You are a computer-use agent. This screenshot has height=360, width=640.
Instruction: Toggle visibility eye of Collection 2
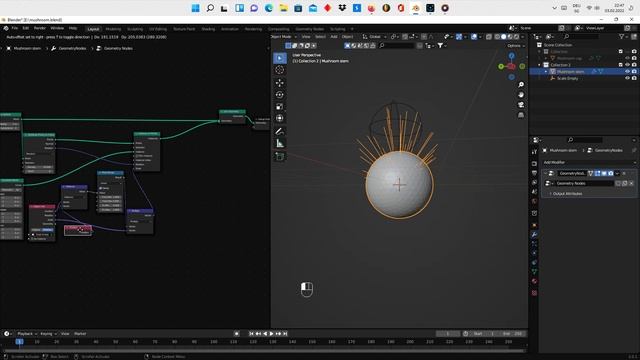pyautogui.click(x=627, y=64)
